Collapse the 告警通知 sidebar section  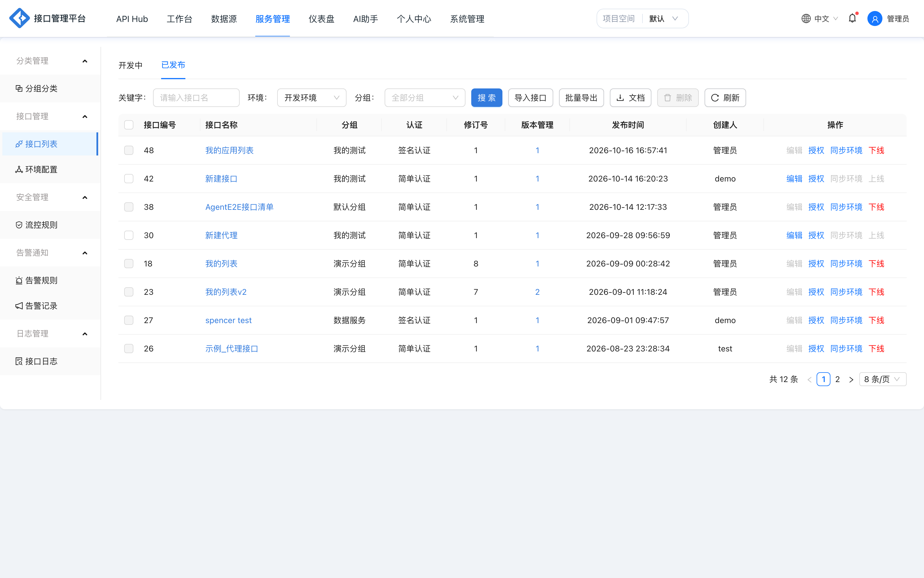pyautogui.click(x=85, y=253)
